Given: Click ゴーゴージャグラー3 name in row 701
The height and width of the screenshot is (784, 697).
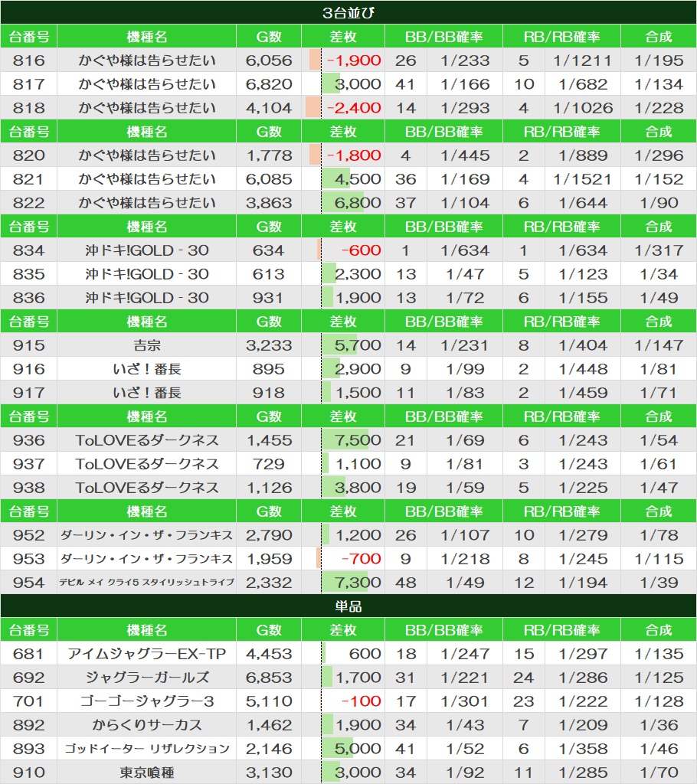Looking at the screenshot, I should (146, 701).
